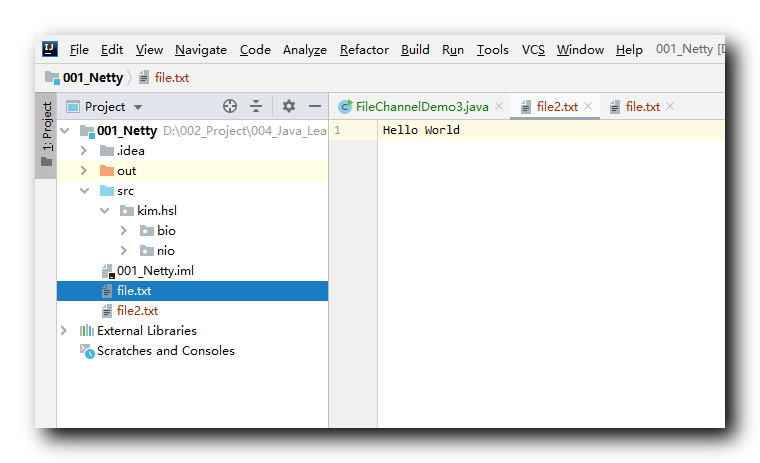Select file.txt in the project tree
The height and width of the screenshot is (463, 760).
pos(192,291)
